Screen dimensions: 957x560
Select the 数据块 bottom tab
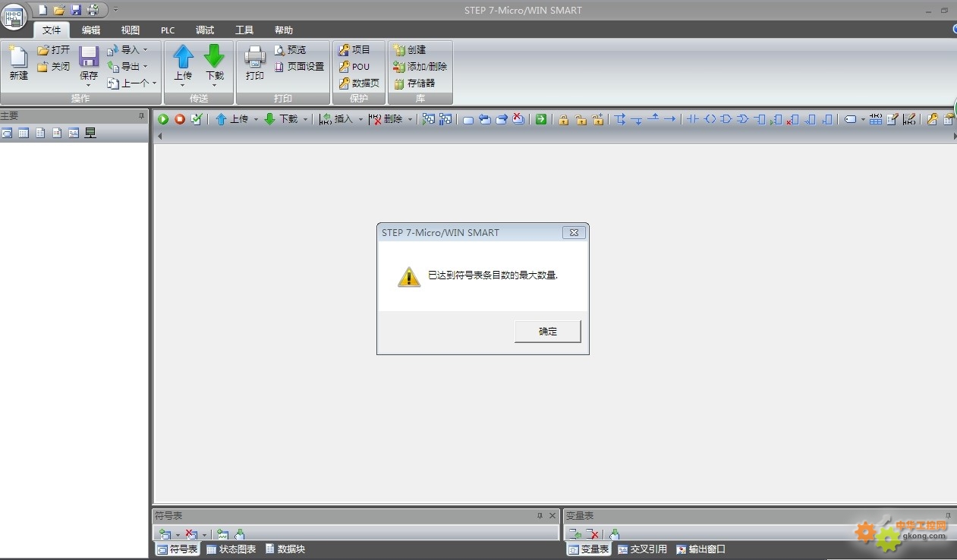285,549
